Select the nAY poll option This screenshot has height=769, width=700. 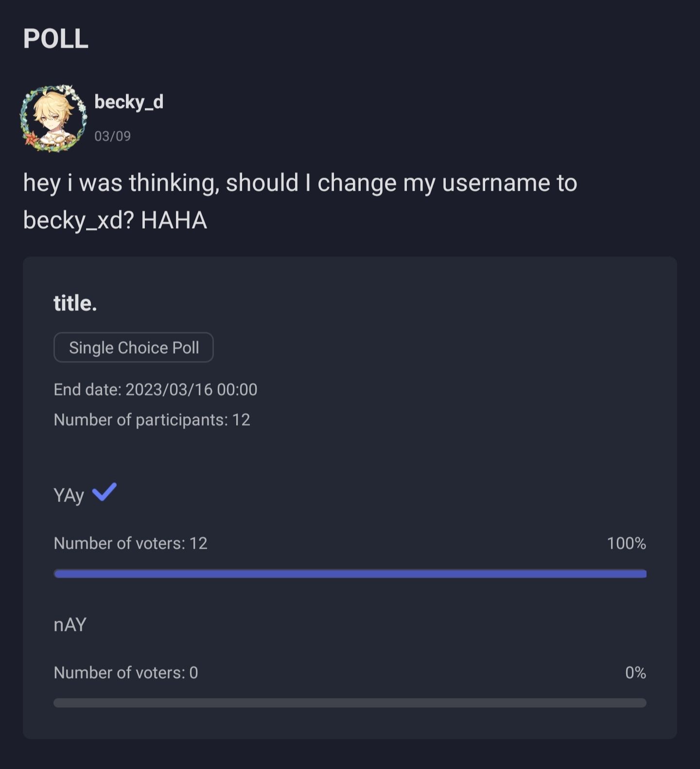point(70,625)
